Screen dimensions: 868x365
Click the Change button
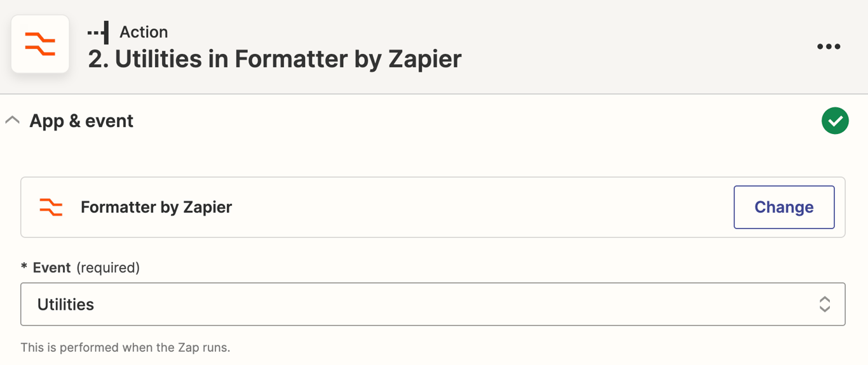point(784,207)
